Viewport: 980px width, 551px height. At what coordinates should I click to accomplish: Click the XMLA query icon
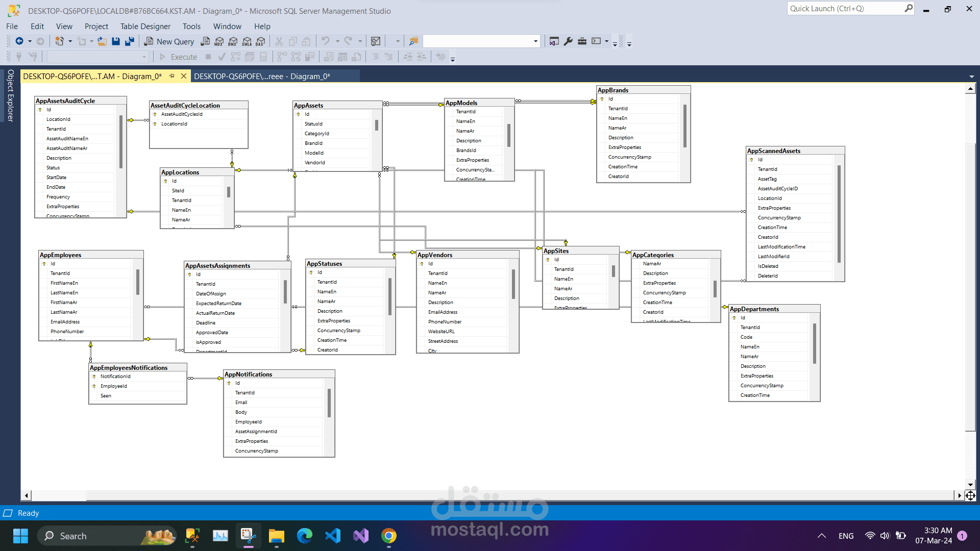tap(247, 41)
